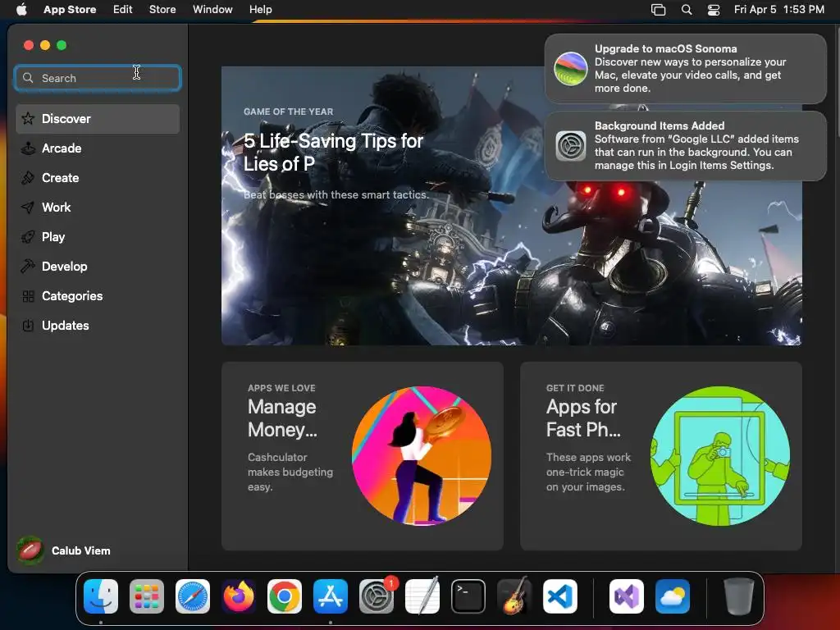Open Launchpad from the dock
This screenshot has height=630, width=840.
[147, 596]
